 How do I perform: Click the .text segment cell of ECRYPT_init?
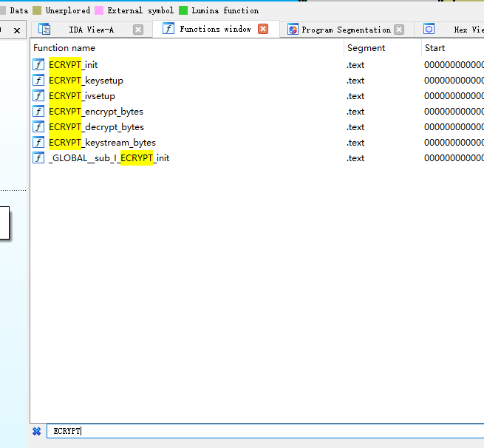(355, 65)
